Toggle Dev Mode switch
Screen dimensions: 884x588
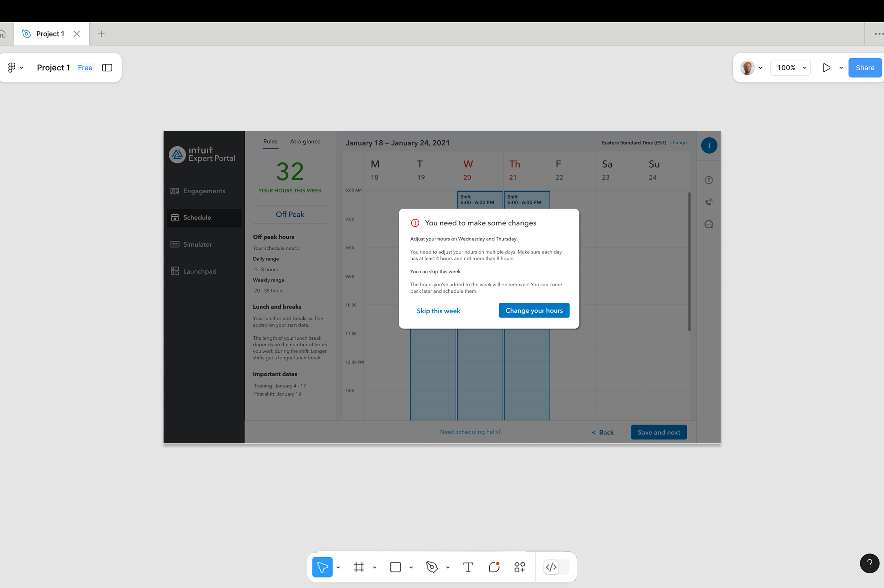point(556,567)
